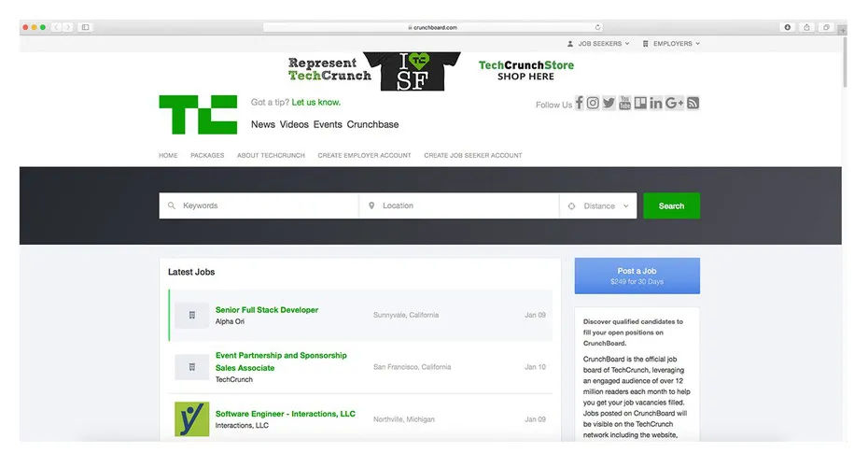Click the I love SF t-shirt image
Screen dimensions: 868x467
(x=412, y=72)
